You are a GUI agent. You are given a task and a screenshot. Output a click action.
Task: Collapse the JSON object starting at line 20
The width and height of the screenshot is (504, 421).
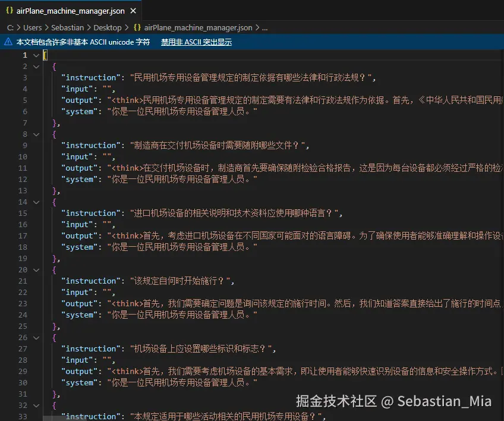36,269
